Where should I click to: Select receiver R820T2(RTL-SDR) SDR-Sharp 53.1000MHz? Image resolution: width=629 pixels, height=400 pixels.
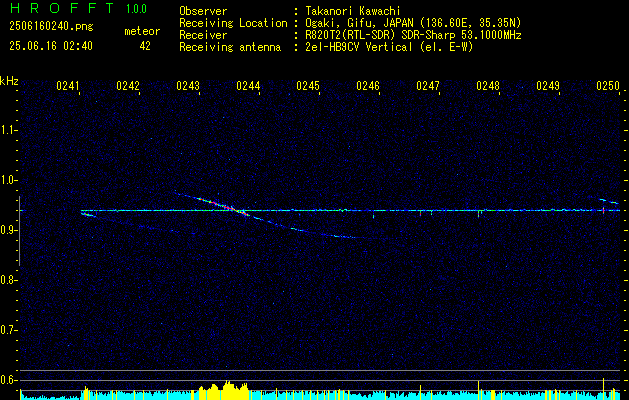tap(413, 35)
